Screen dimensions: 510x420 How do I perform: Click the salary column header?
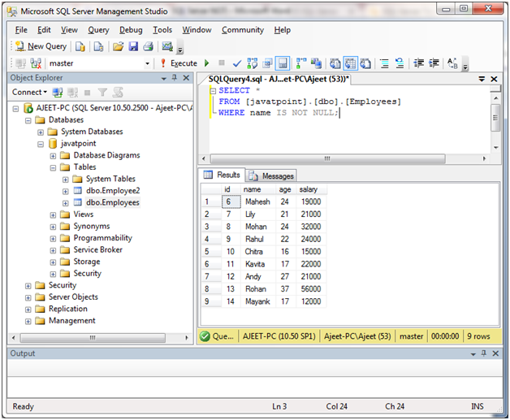312,189
